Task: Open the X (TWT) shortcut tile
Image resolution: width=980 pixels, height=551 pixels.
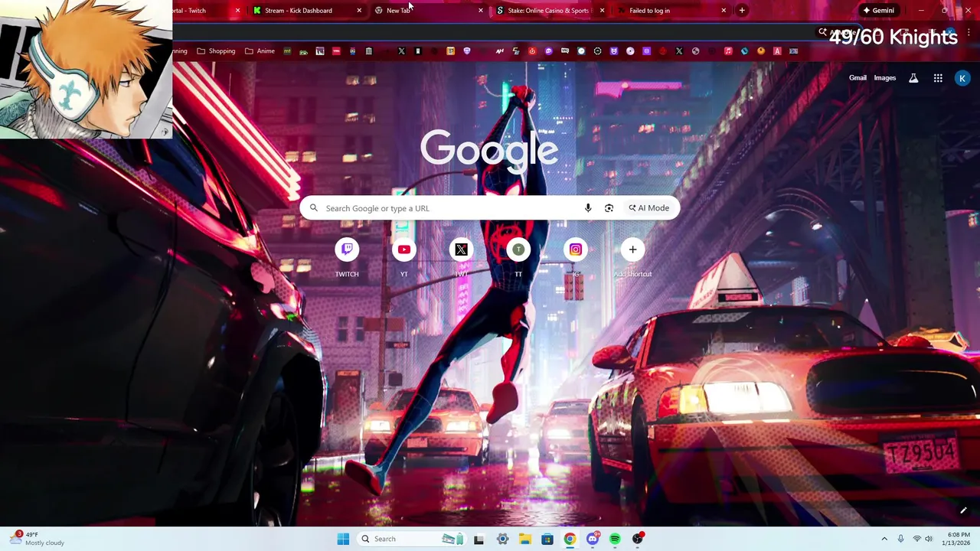Action: coord(461,258)
